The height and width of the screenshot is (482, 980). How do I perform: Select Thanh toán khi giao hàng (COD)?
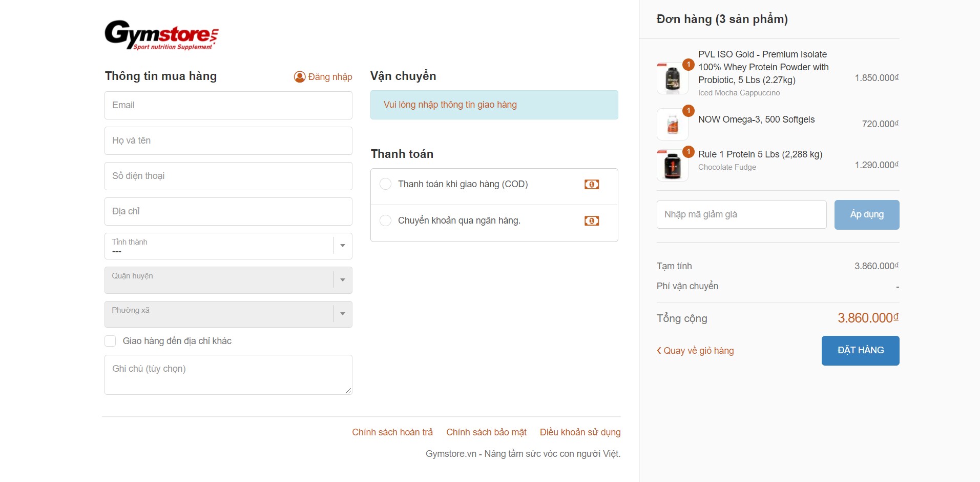point(385,184)
